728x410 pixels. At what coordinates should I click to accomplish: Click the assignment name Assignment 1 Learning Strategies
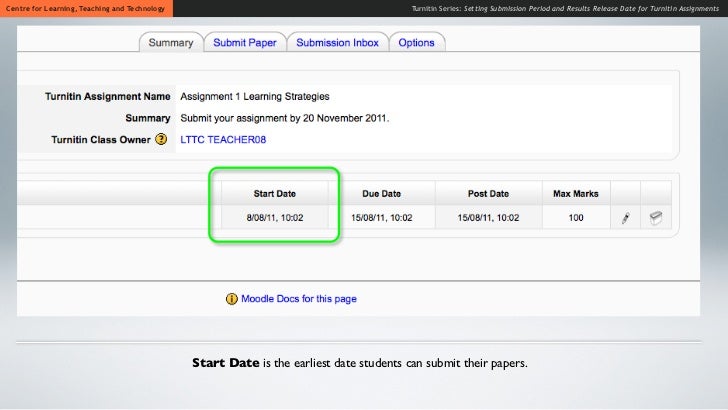pyautogui.click(x=255, y=97)
